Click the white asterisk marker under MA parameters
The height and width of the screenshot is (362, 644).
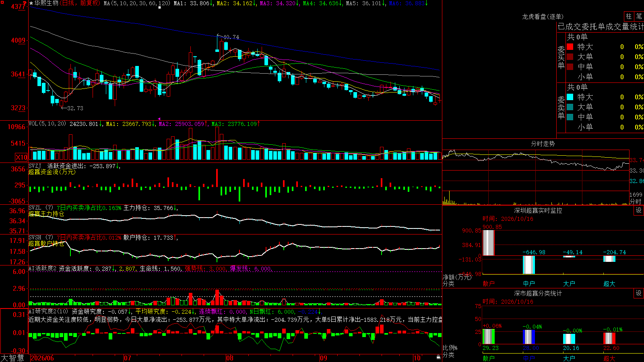tap(159, 8)
